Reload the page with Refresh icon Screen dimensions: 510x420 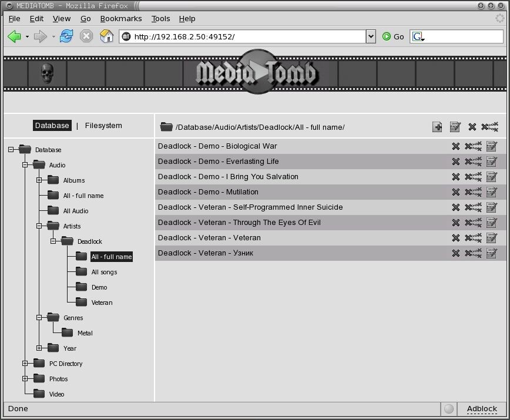click(66, 36)
